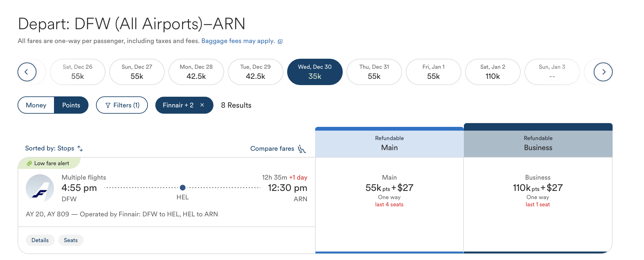Click the next dates arrow
The height and width of the screenshot is (260, 644).
tap(604, 72)
